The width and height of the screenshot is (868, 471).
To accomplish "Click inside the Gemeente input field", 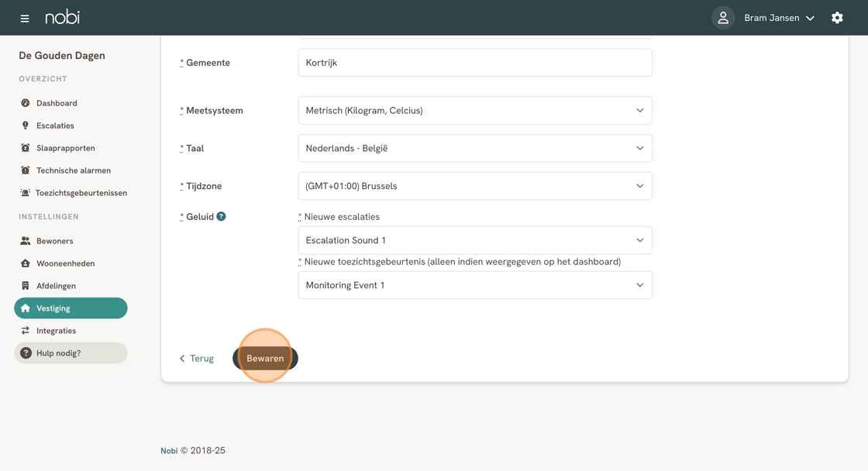I will coord(474,63).
